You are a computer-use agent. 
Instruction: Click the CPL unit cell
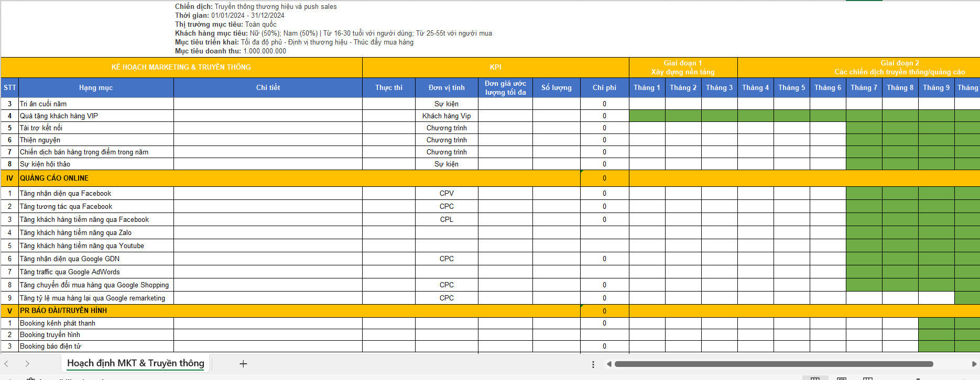click(x=447, y=220)
